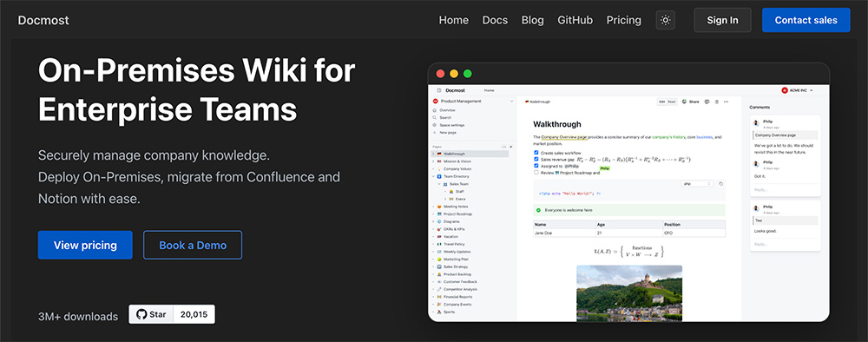The height and width of the screenshot is (342, 868).
Task: Click the plus icon in Pages header
Action: 511,147
